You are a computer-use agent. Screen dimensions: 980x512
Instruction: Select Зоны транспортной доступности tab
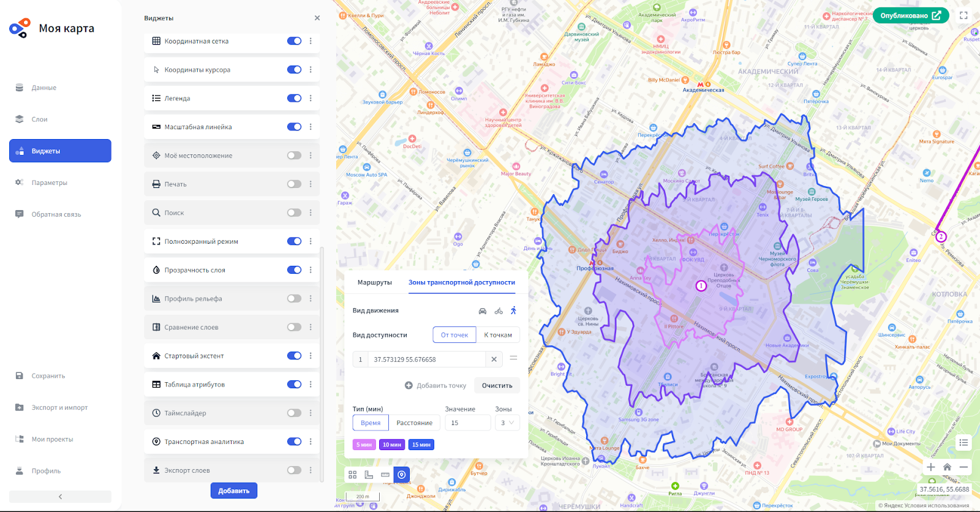point(462,282)
